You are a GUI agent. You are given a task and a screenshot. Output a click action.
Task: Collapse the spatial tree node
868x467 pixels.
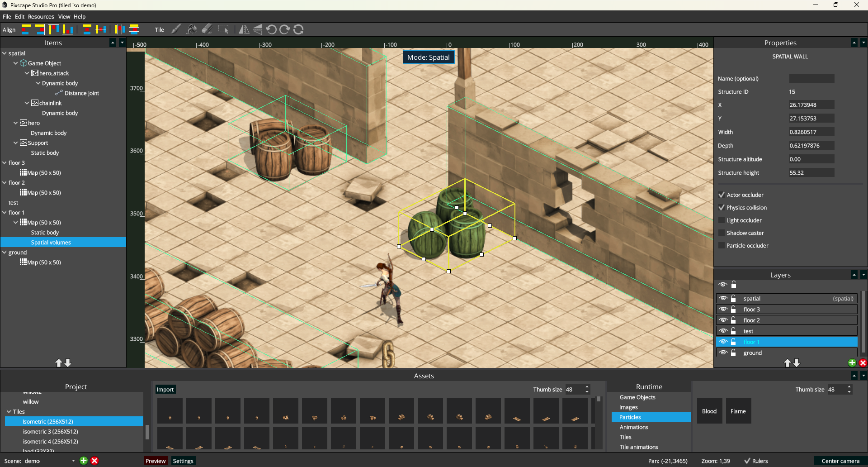pyautogui.click(x=5, y=53)
